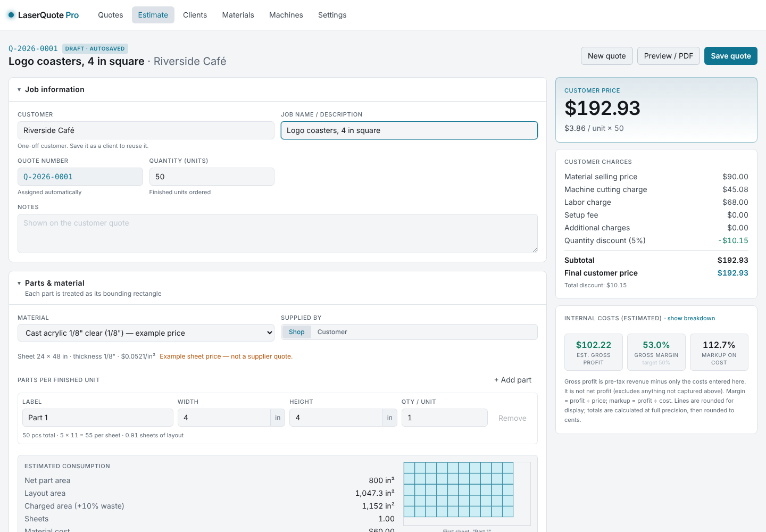
Task: Select Shop as material supplier
Action: coord(297,332)
